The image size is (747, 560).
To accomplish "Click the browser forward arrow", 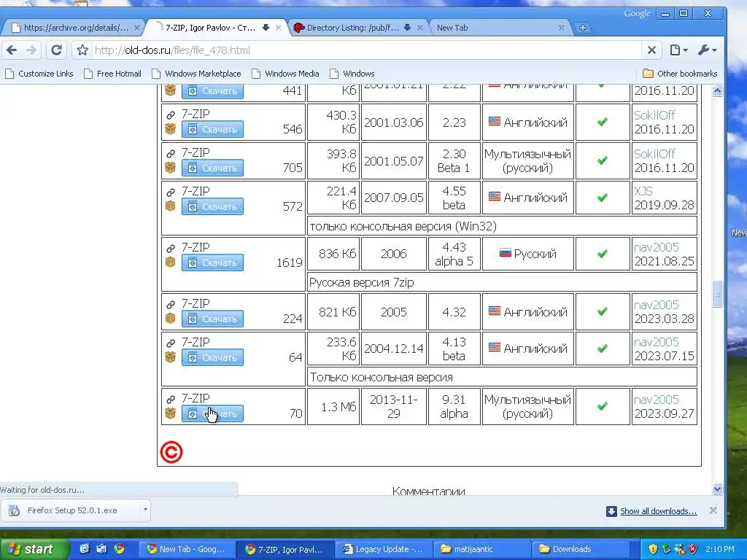I will (31, 50).
